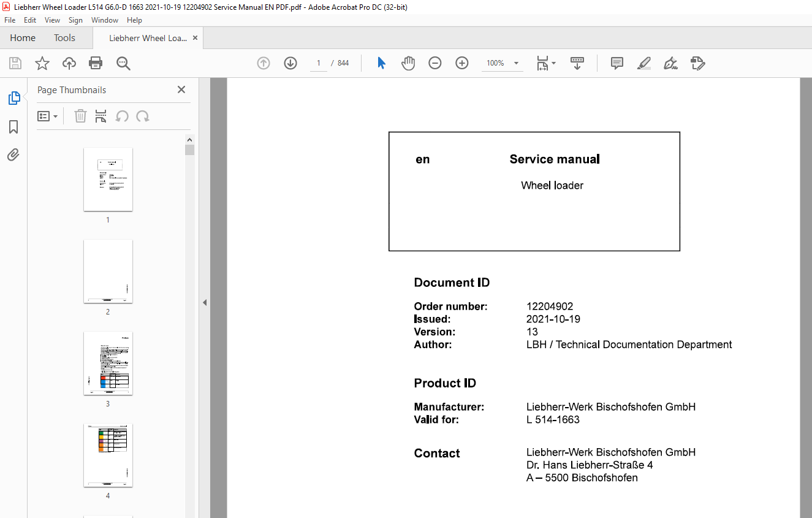Click the order number 12204902

click(x=550, y=307)
